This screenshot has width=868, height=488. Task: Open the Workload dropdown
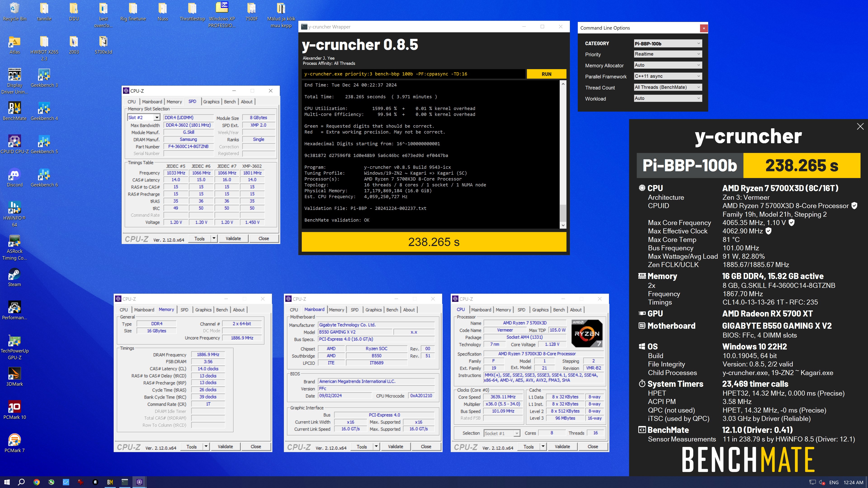[668, 98]
